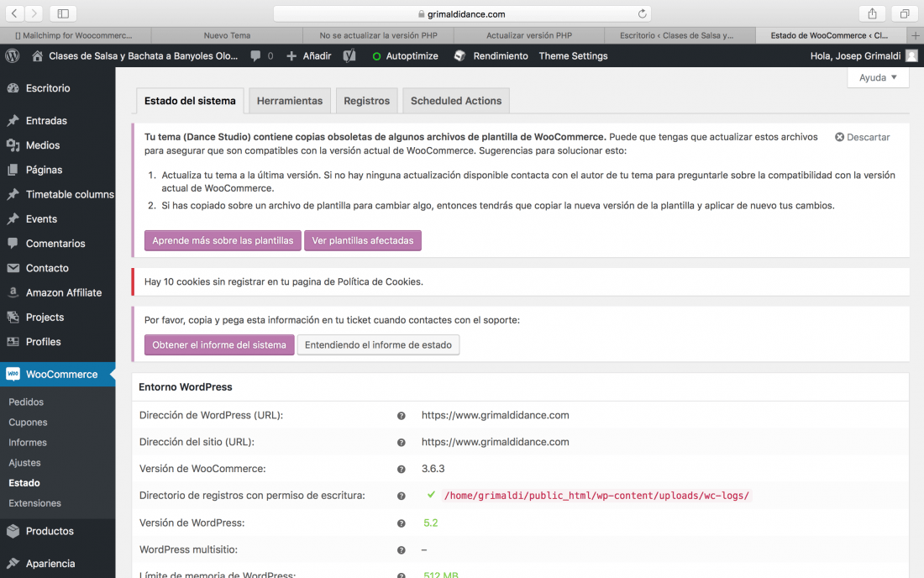Viewport: 924px width, 578px height.
Task: Click the Autoptimize green circle icon
Action: pyautogui.click(x=376, y=56)
